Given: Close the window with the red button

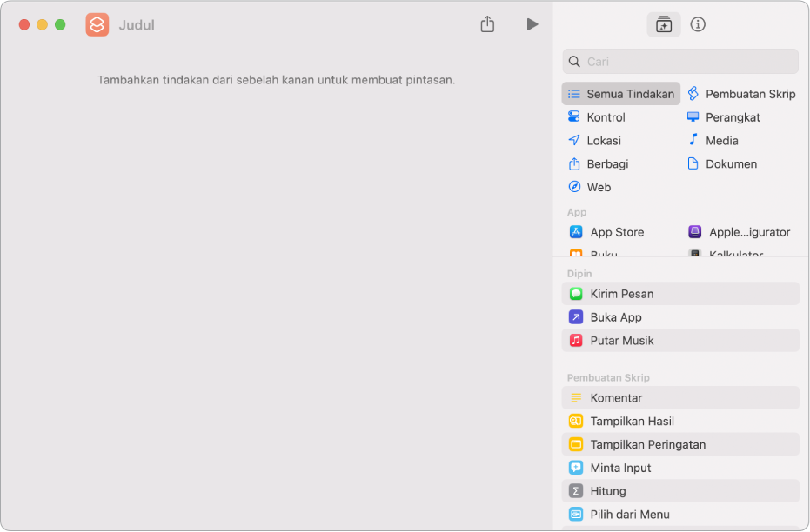Looking at the screenshot, I should [23, 24].
